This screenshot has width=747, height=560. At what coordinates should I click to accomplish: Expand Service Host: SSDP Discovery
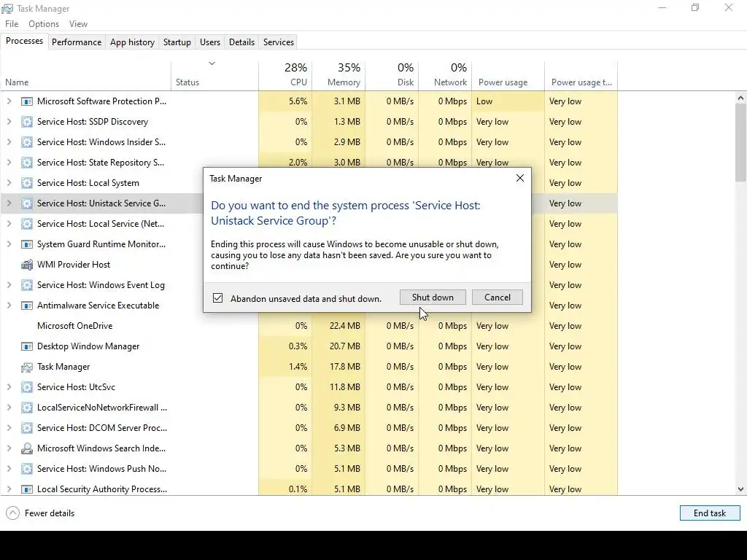pos(9,122)
